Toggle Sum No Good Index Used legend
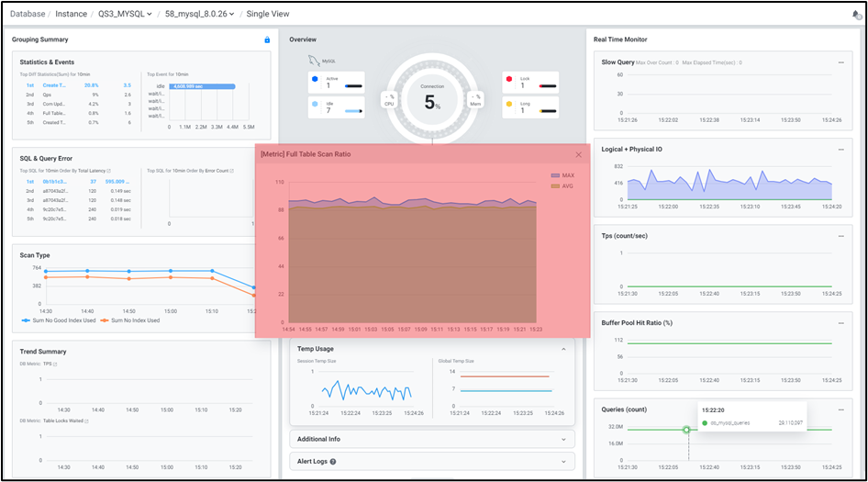Screen dimensions: 868x482 point(57,320)
